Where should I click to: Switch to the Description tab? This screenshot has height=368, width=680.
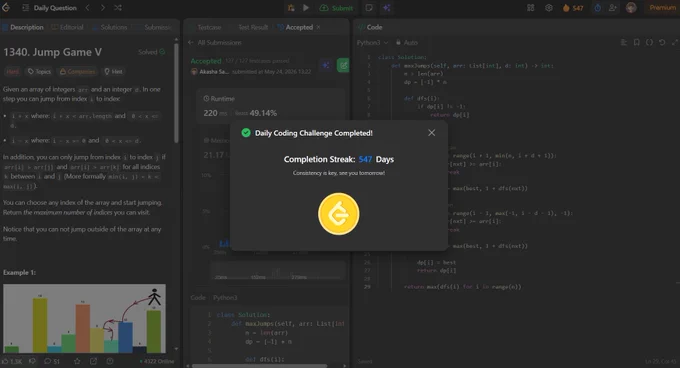[23, 27]
